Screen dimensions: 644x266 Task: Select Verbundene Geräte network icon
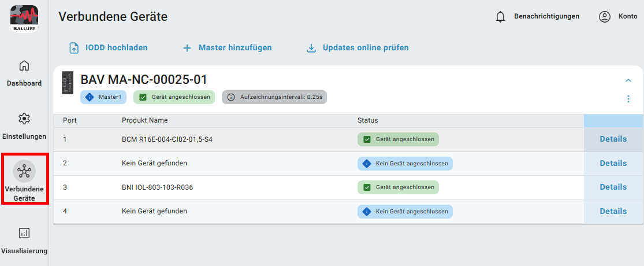(24, 171)
